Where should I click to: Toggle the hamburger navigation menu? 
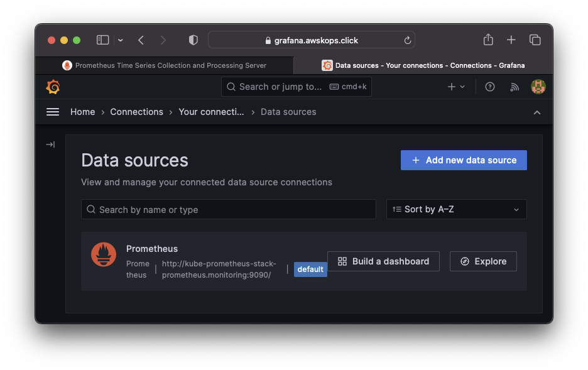tap(53, 112)
